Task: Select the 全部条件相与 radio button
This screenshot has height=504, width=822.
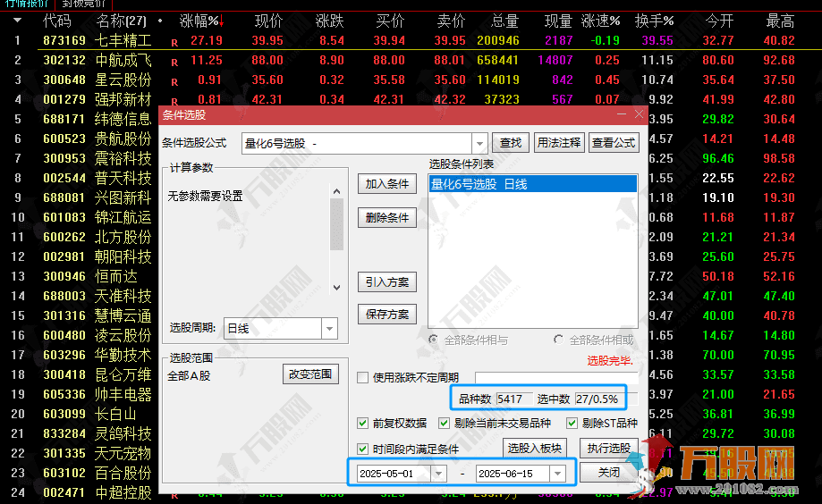Action: 434,340
